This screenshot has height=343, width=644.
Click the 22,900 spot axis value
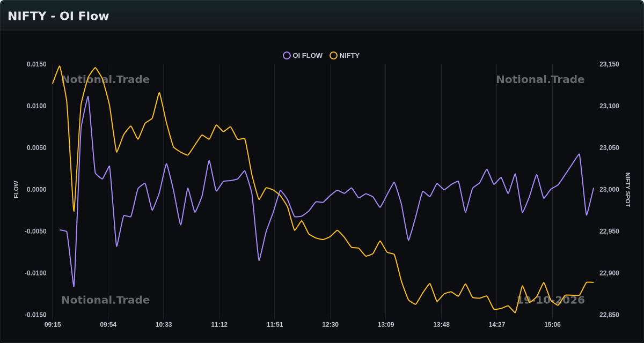click(x=609, y=273)
